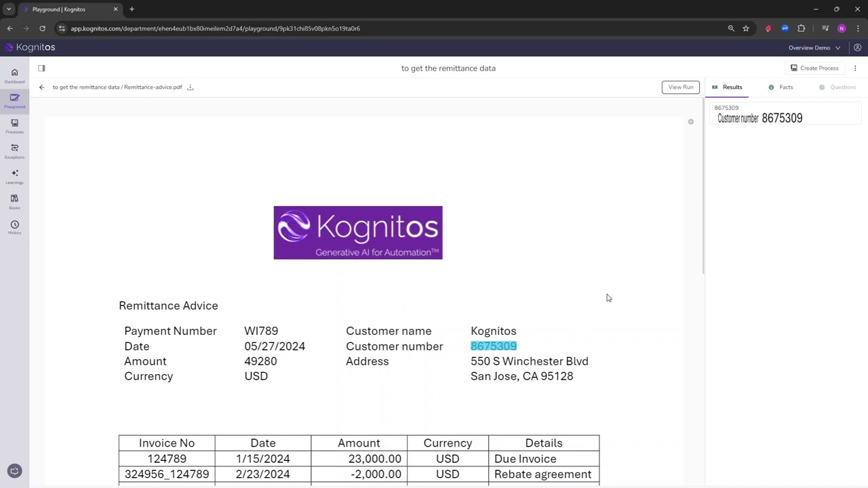Switch to the Results tab
868x488 pixels.
pyautogui.click(x=727, y=87)
